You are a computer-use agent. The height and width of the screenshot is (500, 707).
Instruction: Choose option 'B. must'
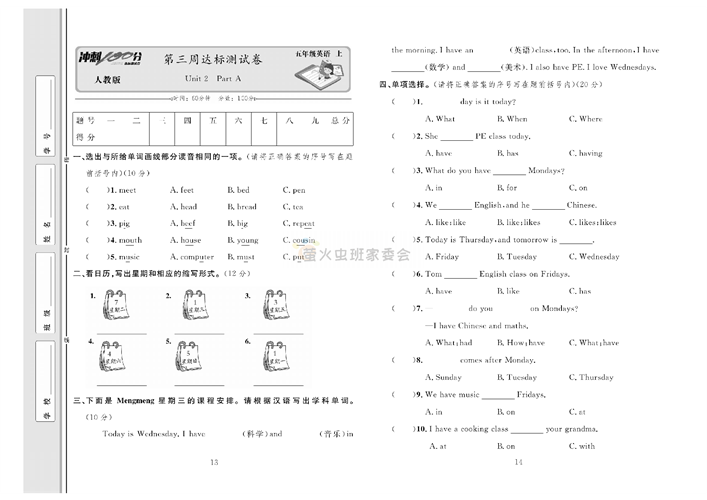(x=241, y=257)
